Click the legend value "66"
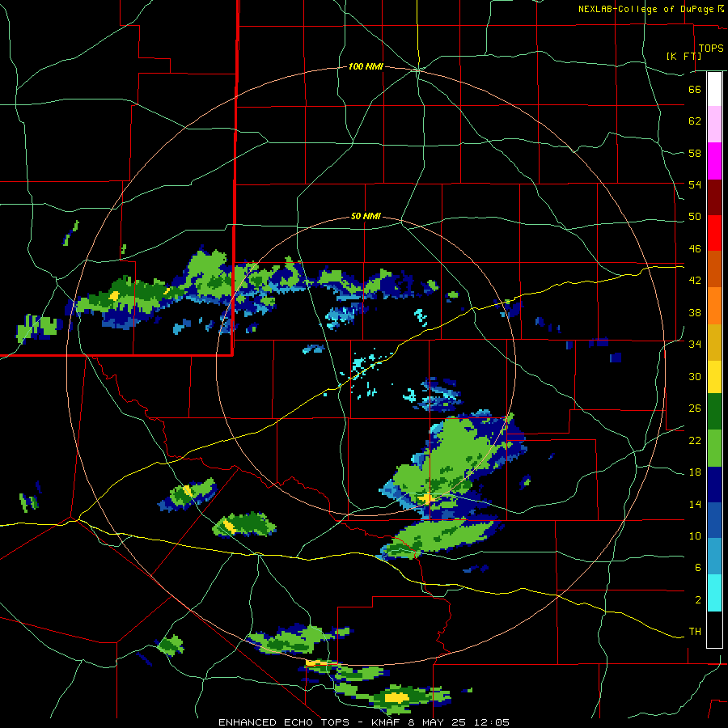The width and height of the screenshot is (728, 728). 695,89
